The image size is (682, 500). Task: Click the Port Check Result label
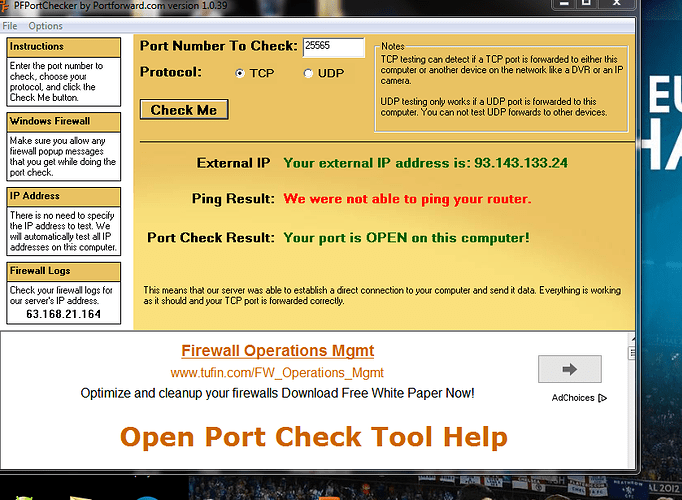(x=211, y=238)
